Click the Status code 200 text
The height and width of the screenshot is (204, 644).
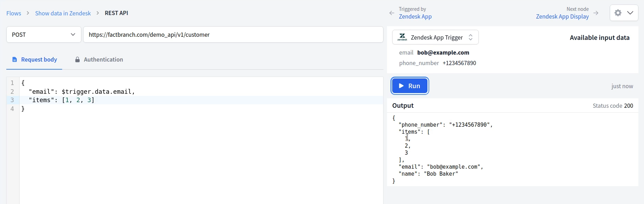[613, 106]
